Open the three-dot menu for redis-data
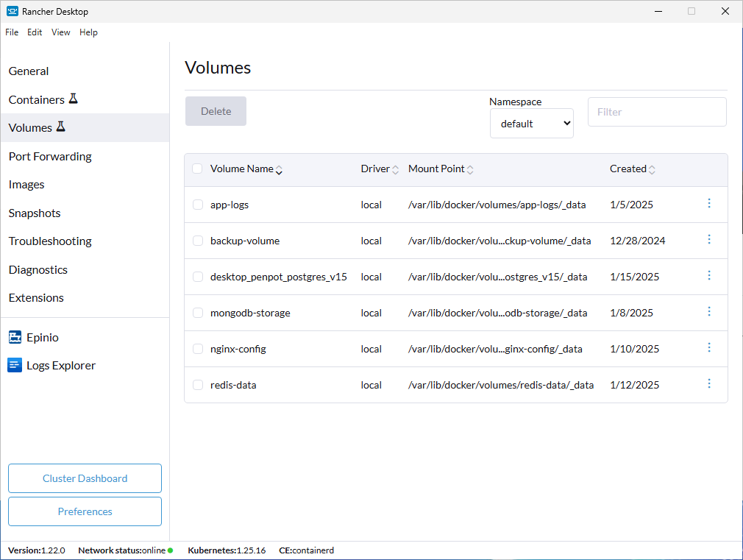This screenshot has height=560, width=743. (709, 383)
